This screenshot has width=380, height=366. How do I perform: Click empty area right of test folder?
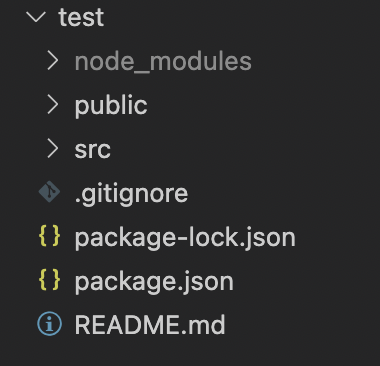point(242,17)
